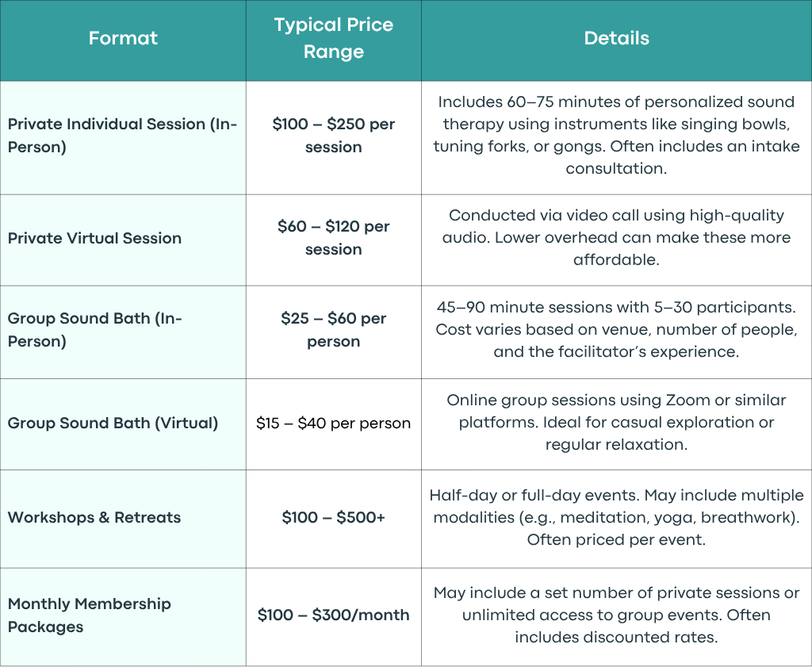The width and height of the screenshot is (812, 667).
Task: Click the $15 – $40 per person price
Action: tap(334, 423)
